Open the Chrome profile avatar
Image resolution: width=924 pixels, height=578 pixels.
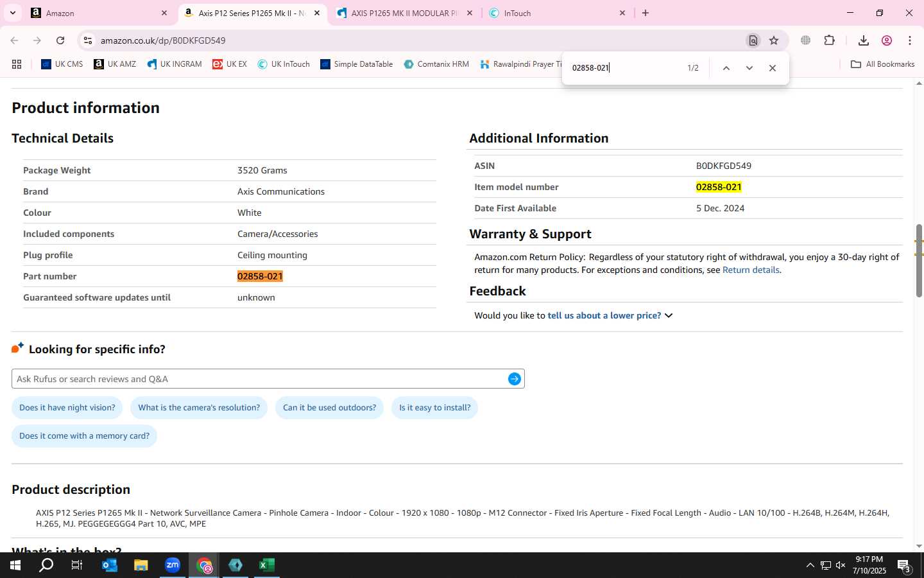(887, 40)
